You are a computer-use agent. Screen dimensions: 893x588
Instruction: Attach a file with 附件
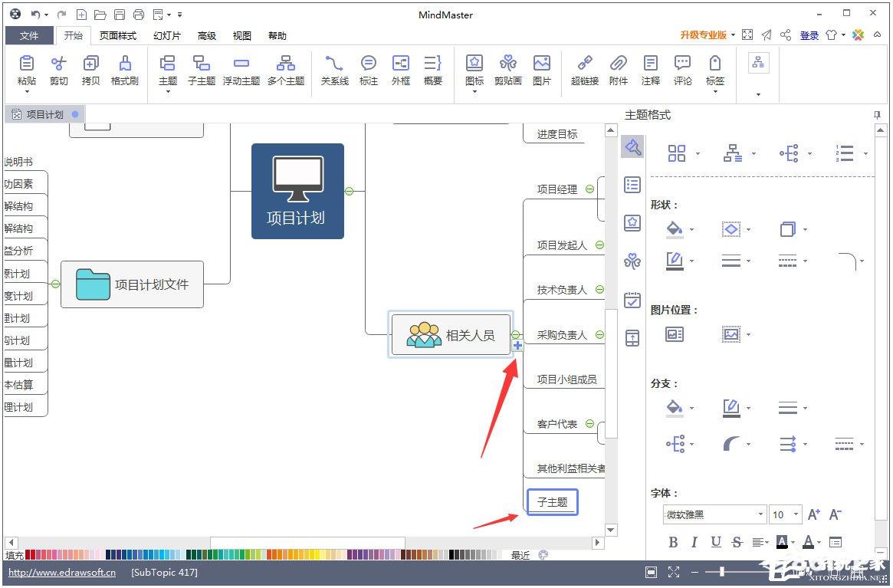(x=618, y=70)
